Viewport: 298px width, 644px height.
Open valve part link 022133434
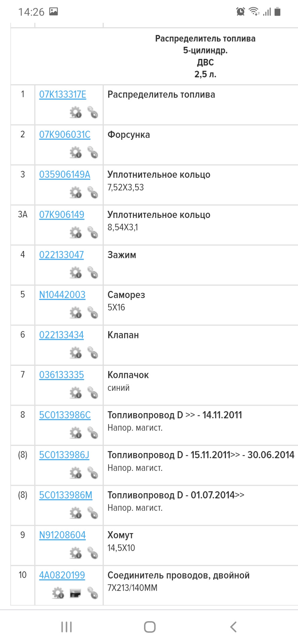coord(61,335)
